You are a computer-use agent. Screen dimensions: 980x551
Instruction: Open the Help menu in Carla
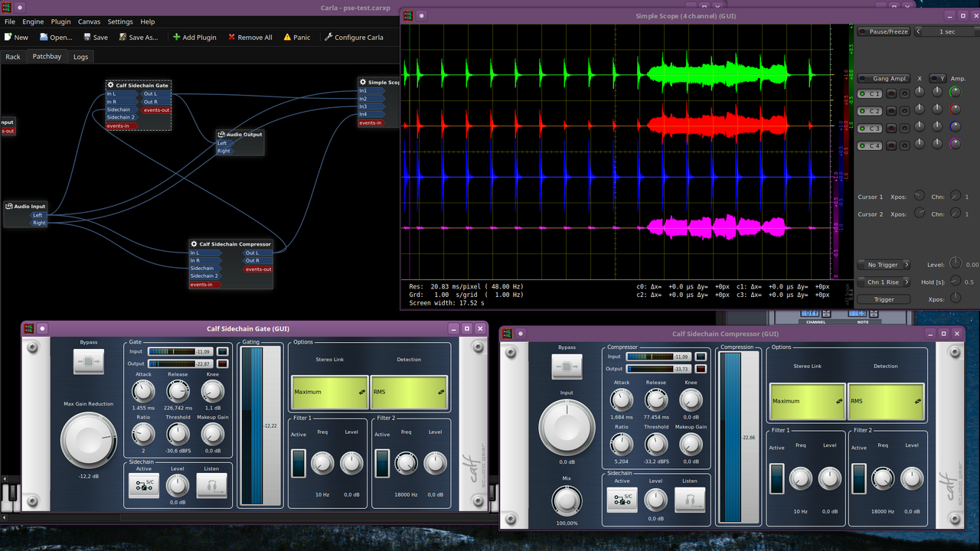click(x=148, y=21)
